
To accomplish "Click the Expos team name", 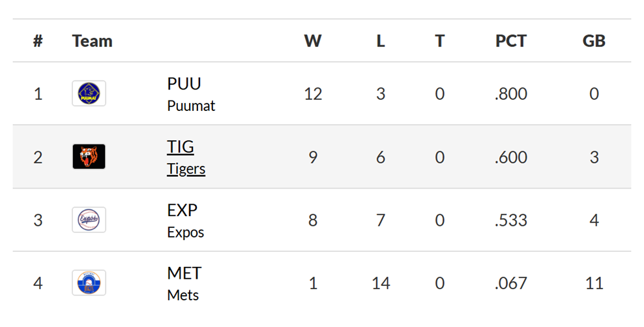I will [x=185, y=232].
